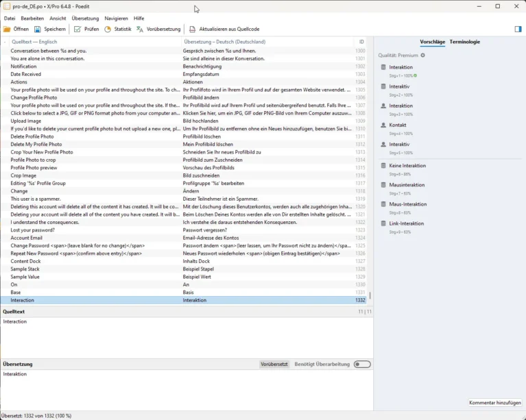The image size is (526, 420).
Task: Select translation cell 'Bild hochlanden'
Action: pyautogui.click(x=200, y=121)
